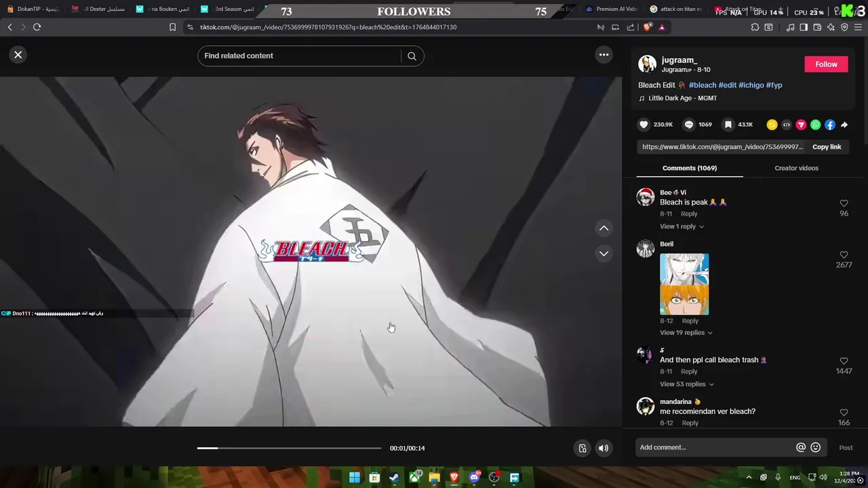Image resolution: width=868 pixels, height=488 pixels.
Task: Open comments via speech bubble icon
Action: tap(689, 125)
